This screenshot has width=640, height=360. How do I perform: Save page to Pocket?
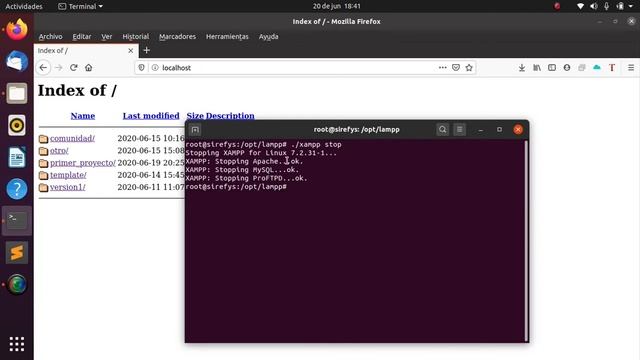pyautogui.click(x=456, y=68)
